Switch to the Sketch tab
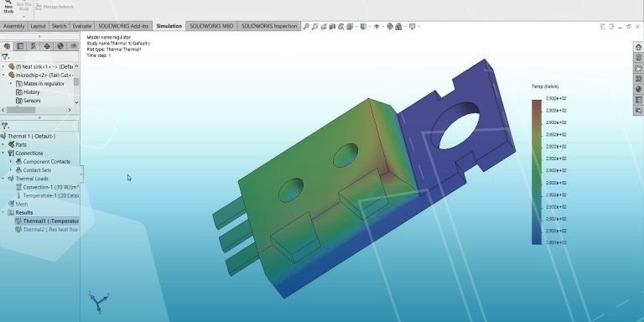 coord(60,26)
